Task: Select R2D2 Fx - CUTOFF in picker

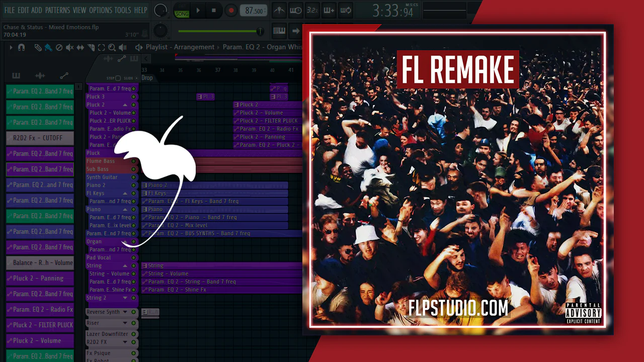Action: (x=40, y=138)
